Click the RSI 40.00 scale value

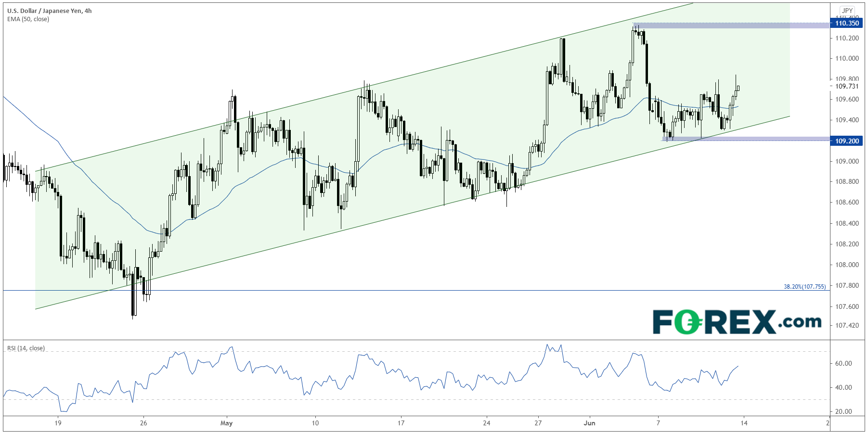(x=844, y=388)
